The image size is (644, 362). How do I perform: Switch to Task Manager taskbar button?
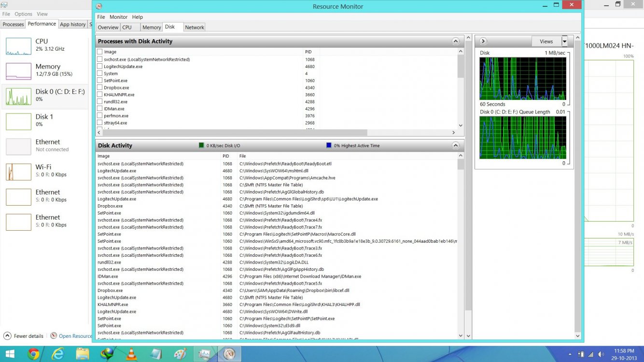205,354
